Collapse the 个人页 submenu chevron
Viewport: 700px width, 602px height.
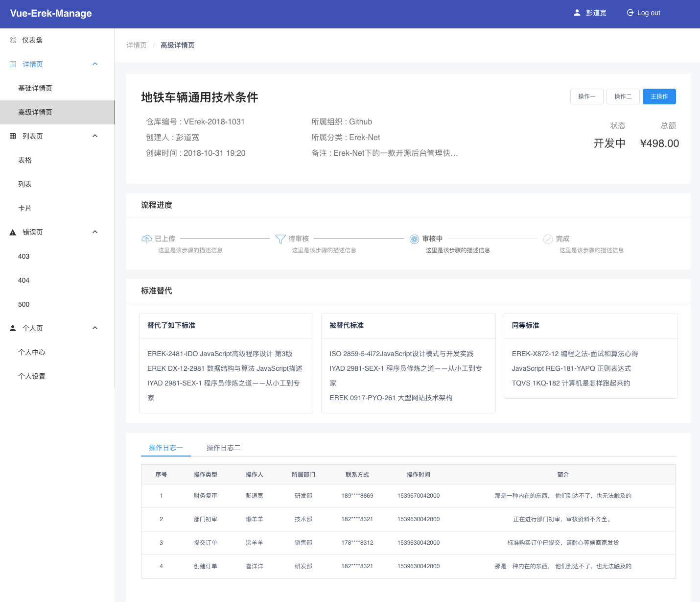pyautogui.click(x=95, y=328)
